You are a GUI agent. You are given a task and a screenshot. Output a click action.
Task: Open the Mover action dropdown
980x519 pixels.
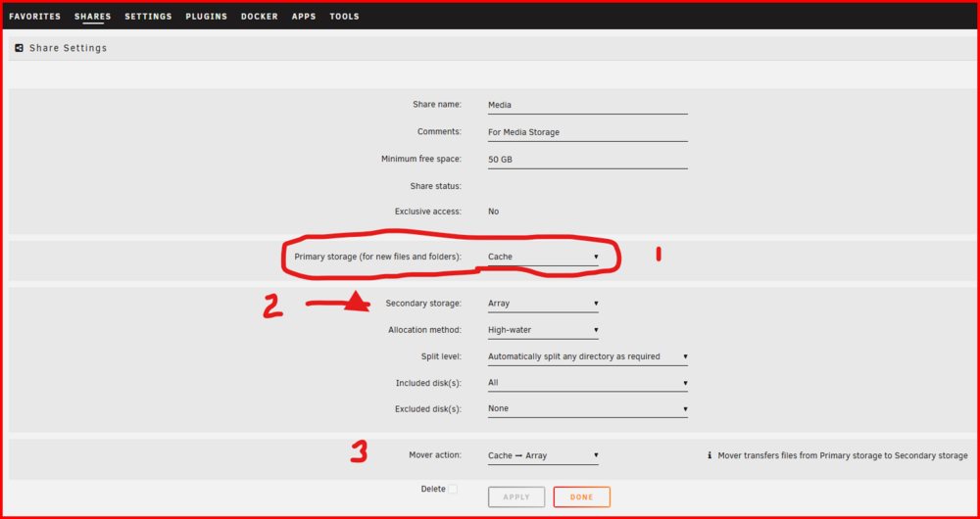point(543,456)
